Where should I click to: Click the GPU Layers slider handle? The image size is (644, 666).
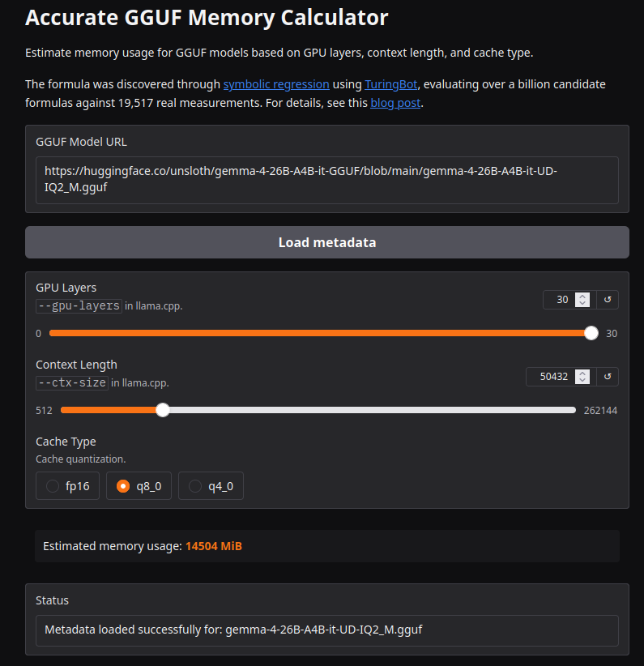click(x=591, y=333)
